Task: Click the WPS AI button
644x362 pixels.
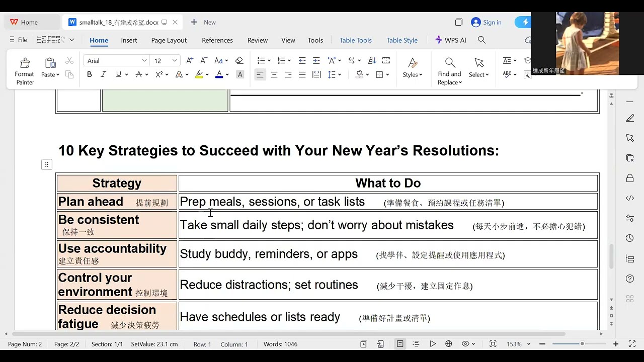Action: [450, 40]
